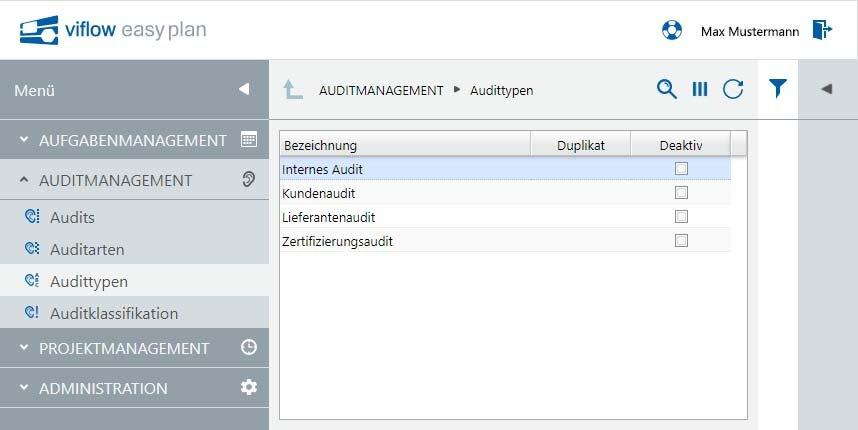Click the viflow easy plan logo
The height and width of the screenshot is (430, 858).
[x=113, y=30]
